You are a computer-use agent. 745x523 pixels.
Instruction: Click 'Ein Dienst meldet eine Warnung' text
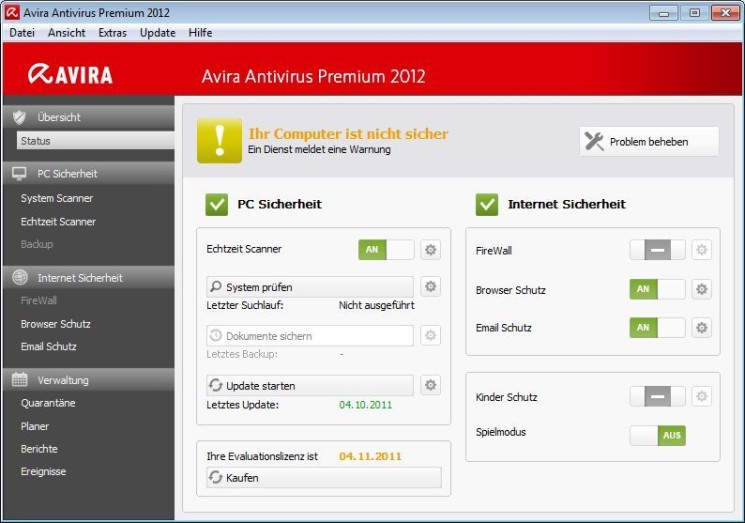pos(319,149)
